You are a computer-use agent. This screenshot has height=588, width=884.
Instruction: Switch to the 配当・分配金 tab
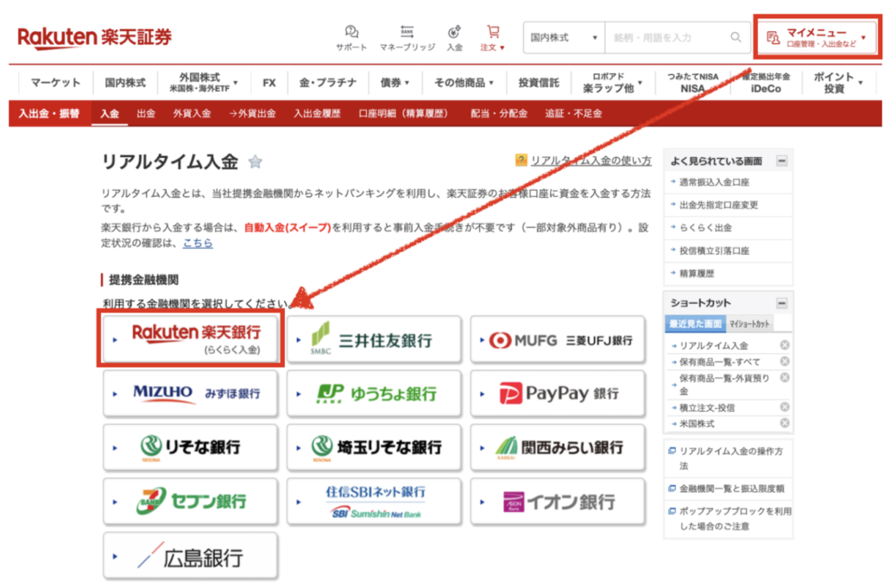click(x=499, y=113)
